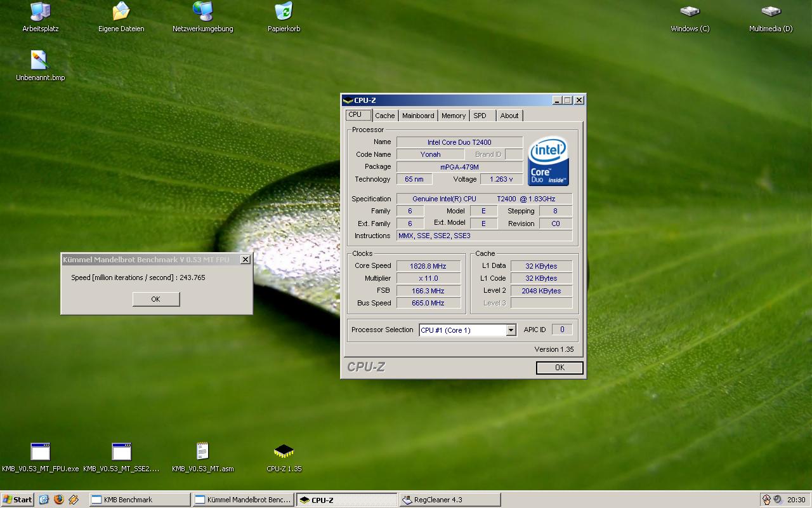
Task: Open the SPD tab
Action: pyautogui.click(x=480, y=116)
